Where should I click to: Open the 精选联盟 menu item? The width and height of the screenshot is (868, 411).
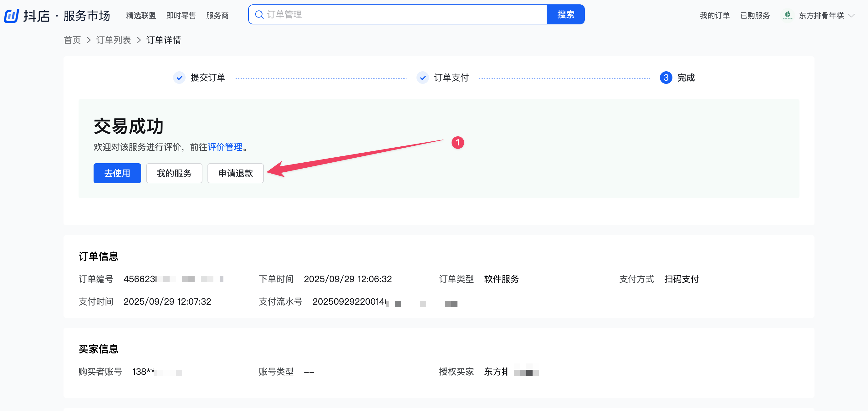click(x=141, y=16)
